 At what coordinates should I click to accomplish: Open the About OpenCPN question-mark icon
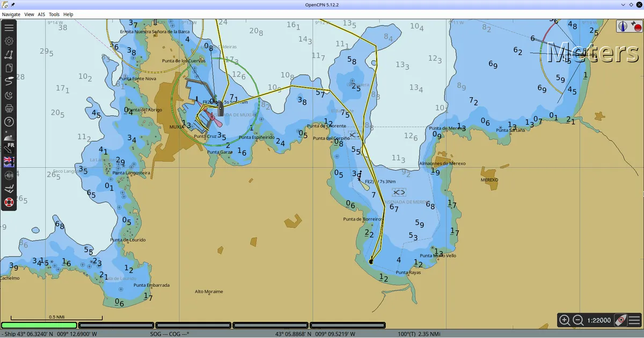[x=9, y=122]
